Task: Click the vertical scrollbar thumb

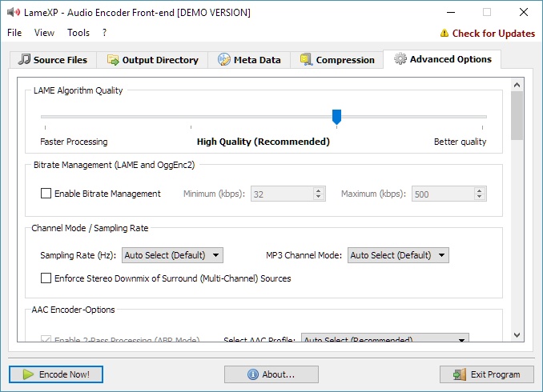Action: coord(517,115)
